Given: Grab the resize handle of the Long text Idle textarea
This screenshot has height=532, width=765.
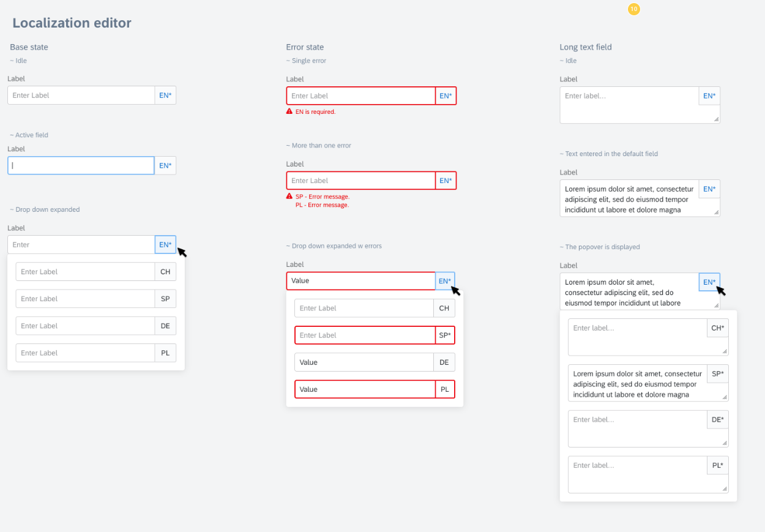Looking at the screenshot, I should tap(716, 119).
